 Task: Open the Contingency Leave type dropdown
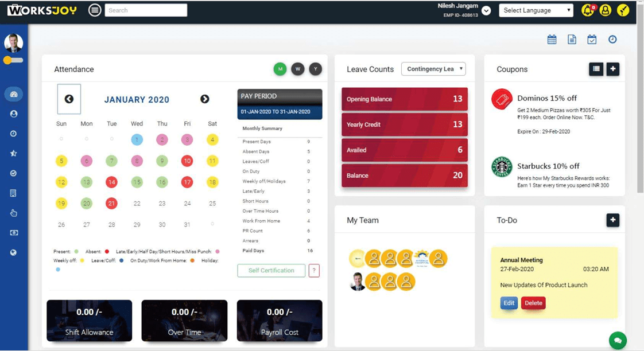[x=433, y=69]
